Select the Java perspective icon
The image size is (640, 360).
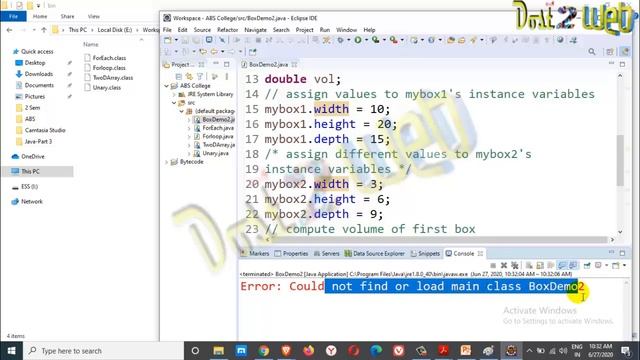[625, 51]
